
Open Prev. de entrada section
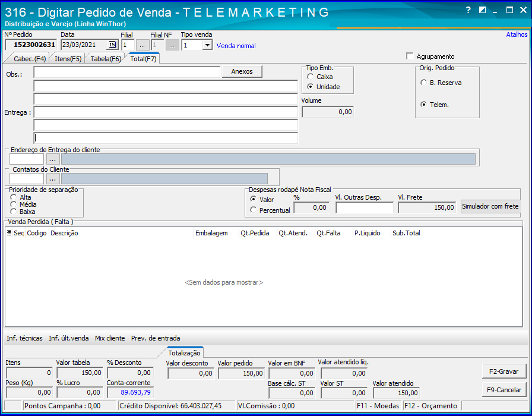[x=156, y=338]
